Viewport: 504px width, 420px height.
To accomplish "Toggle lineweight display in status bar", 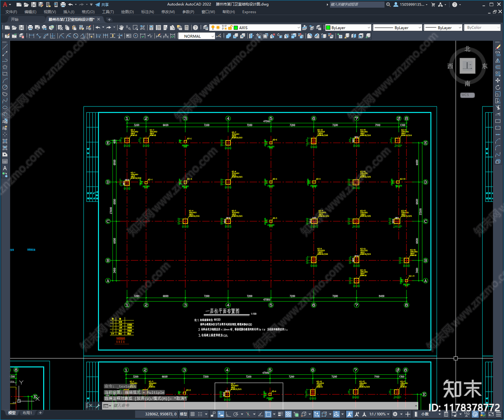I will (x=280, y=414).
